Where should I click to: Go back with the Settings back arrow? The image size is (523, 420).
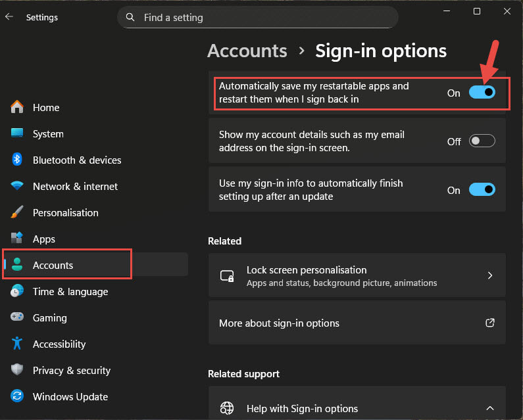(9, 17)
